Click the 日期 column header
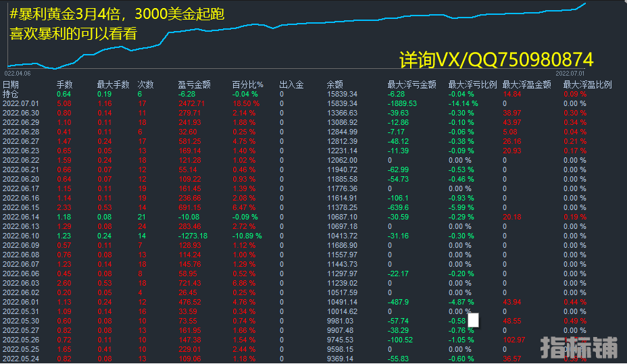Viewport: 627px width, 364px height. [x=11, y=84]
